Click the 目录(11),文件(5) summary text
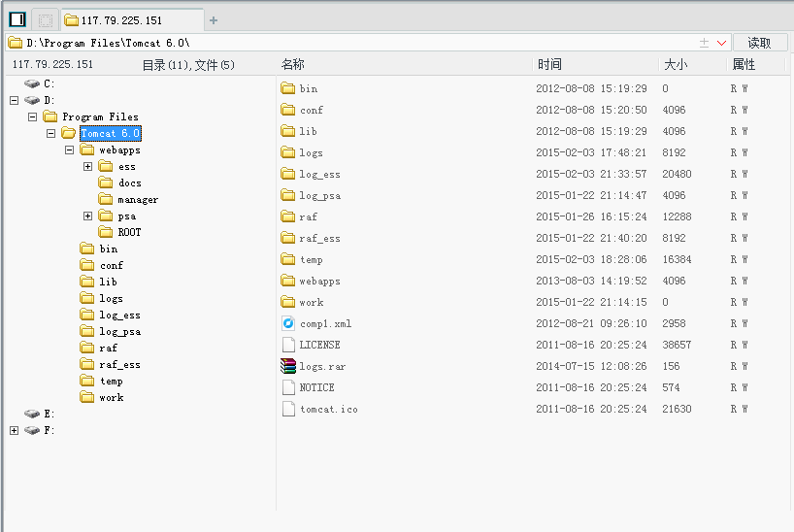This screenshot has width=794, height=532. [x=188, y=65]
